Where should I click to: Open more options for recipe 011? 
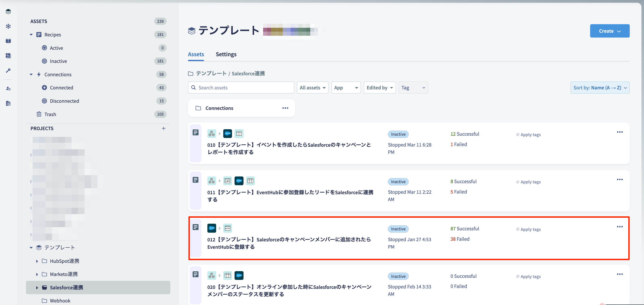click(620, 179)
